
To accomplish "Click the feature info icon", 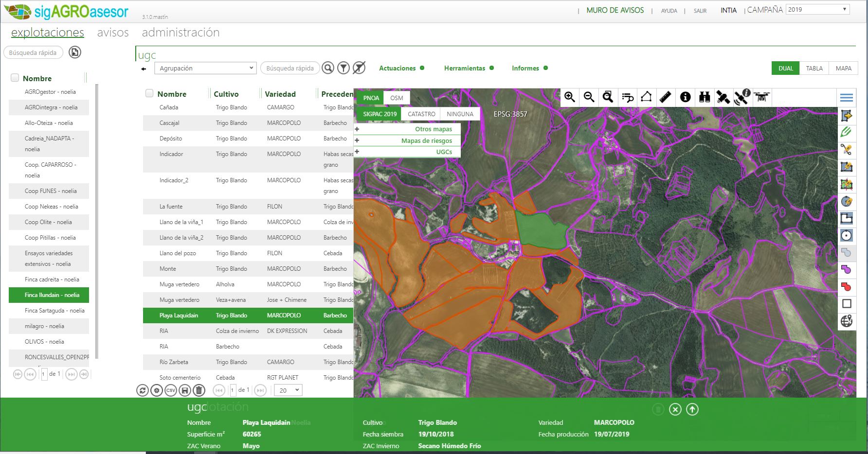I will pos(685,97).
